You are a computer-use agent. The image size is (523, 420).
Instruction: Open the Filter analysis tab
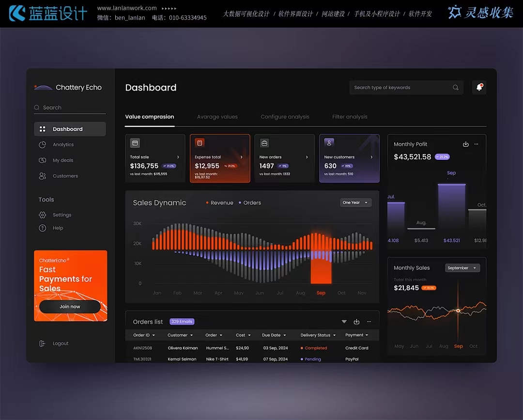pos(350,117)
